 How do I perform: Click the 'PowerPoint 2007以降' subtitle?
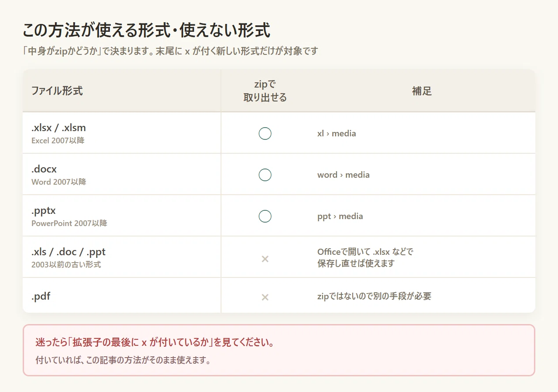pyautogui.click(x=69, y=223)
